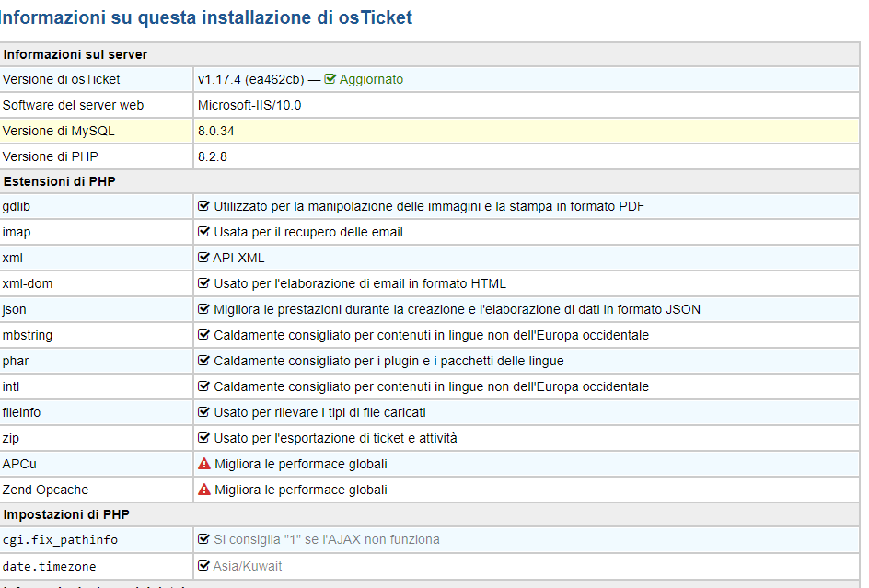Click the APCu extension name
Image resolution: width=869 pixels, height=588 pixels.
click(x=19, y=464)
